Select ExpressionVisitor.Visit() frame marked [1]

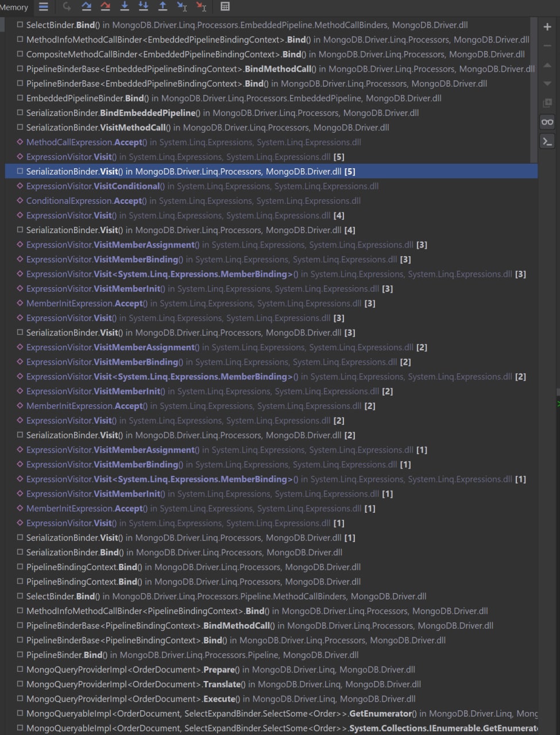271,523
